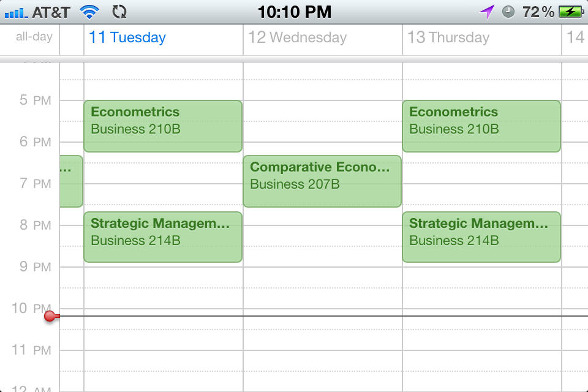The height and width of the screenshot is (392, 588).
Task: Tap the alarm clock status icon
Action: [508, 12]
